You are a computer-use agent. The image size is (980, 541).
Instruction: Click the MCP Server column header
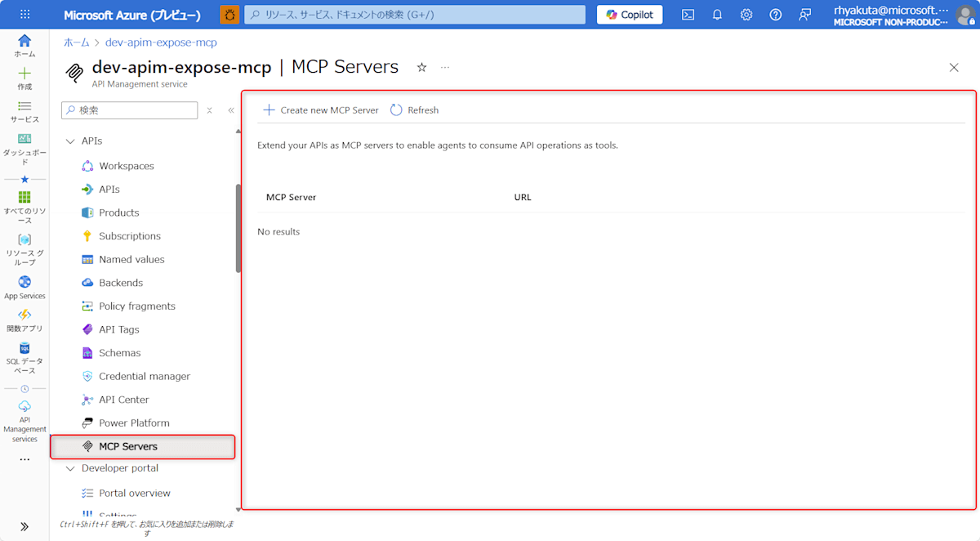click(x=291, y=197)
